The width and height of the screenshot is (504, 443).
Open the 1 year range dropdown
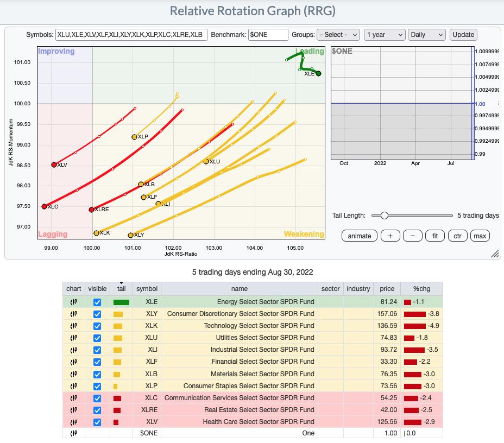(x=385, y=35)
